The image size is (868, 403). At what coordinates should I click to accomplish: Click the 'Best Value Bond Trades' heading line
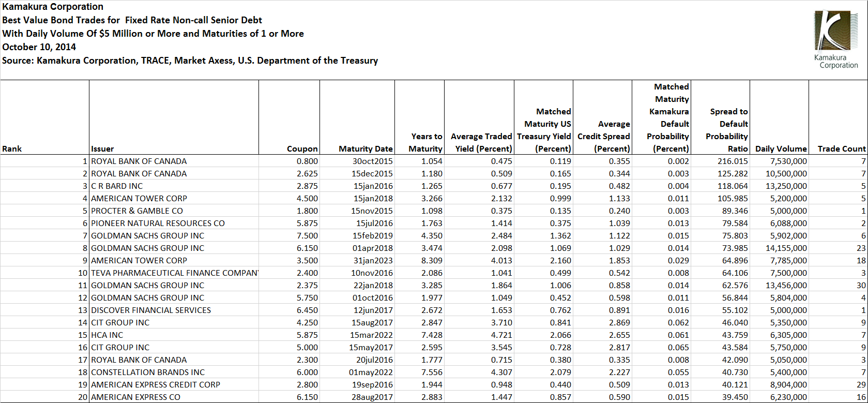pyautogui.click(x=132, y=20)
